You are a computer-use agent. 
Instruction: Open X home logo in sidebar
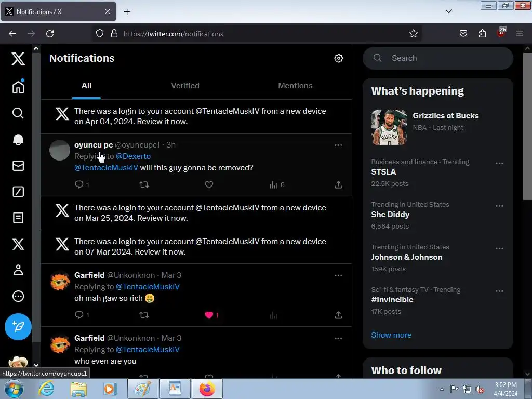click(18, 59)
